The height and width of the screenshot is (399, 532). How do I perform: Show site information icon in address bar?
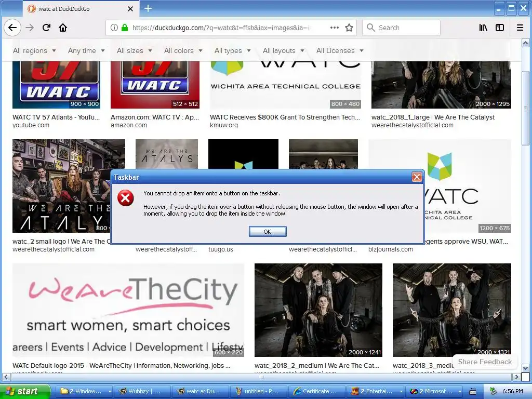(x=114, y=28)
